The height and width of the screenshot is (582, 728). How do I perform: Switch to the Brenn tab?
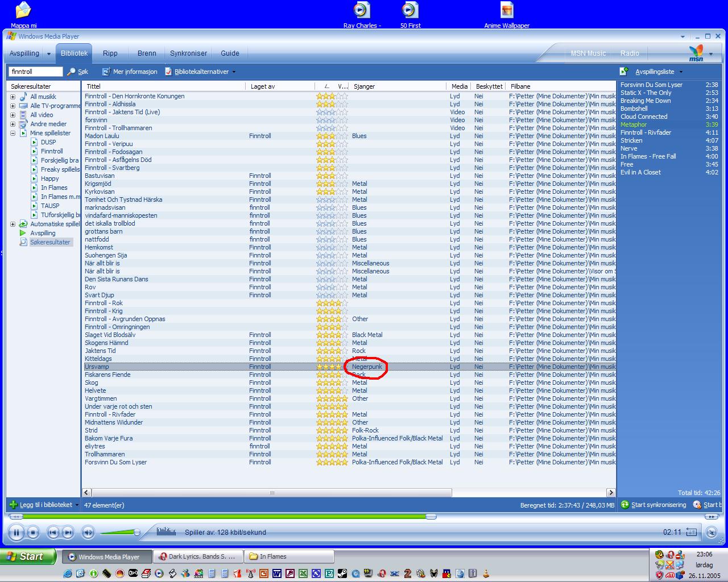coord(147,53)
